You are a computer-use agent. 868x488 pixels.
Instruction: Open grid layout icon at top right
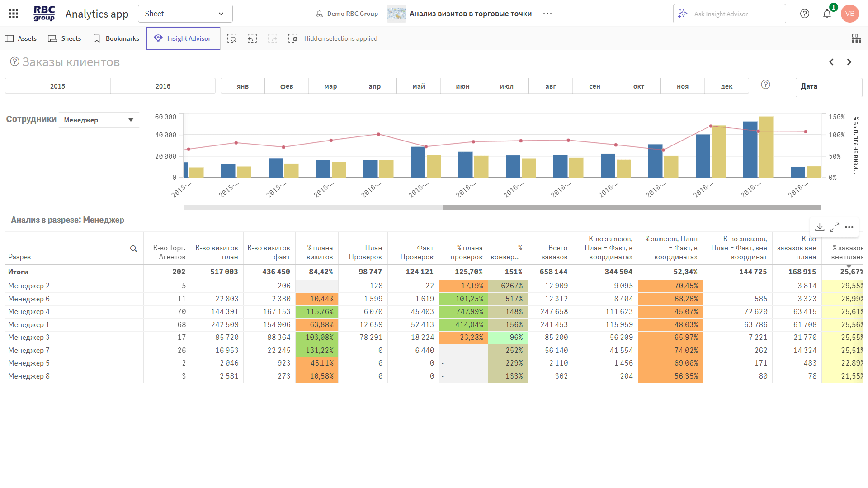click(x=856, y=38)
